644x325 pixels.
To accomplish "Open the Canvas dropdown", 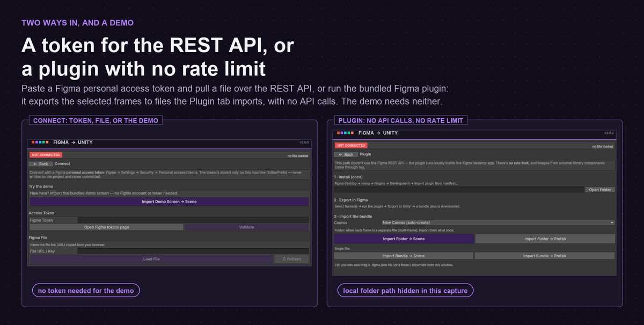I will coord(497,222).
